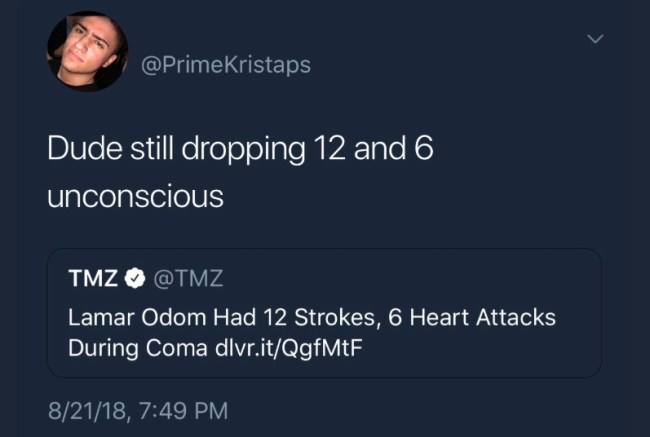Click the "Lamar Odom" headline text
The width and height of the screenshot is (650, 437).
click(124, 319)
